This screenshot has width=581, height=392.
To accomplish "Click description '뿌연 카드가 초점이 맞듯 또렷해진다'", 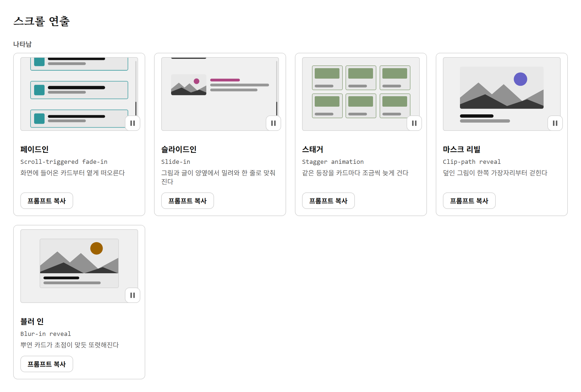I will [x=70, y=345].
